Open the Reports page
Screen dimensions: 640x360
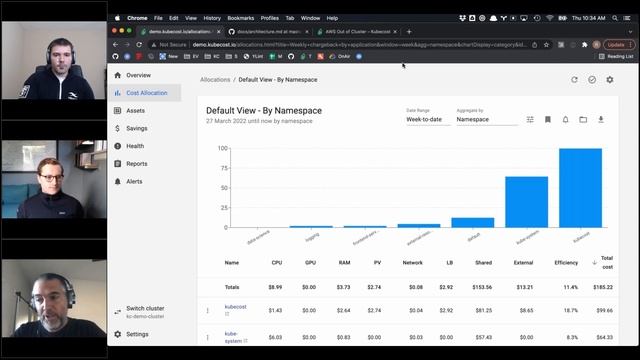point(136,164)
